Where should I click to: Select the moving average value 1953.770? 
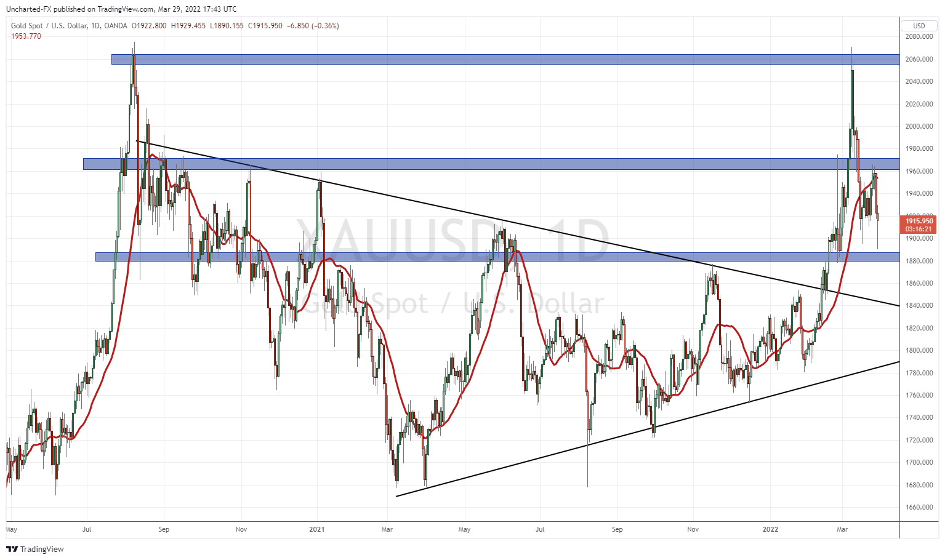(x=26, y=36)
